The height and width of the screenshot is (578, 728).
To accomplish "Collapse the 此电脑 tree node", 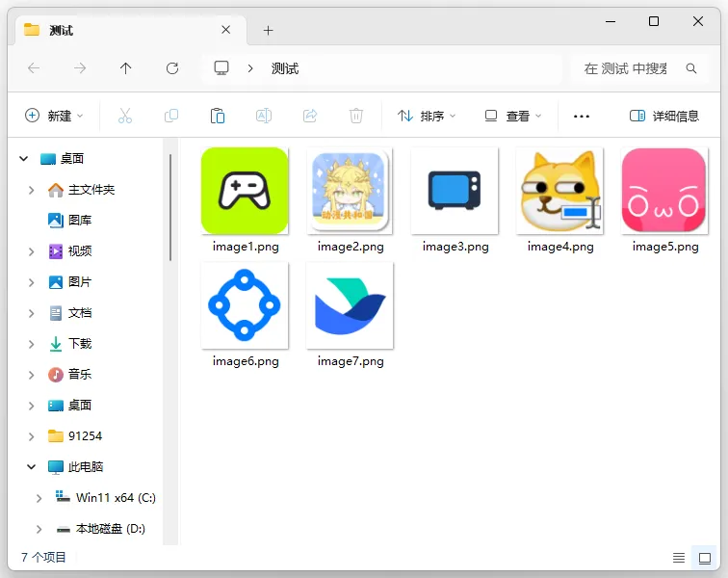I will coord(31,467).
